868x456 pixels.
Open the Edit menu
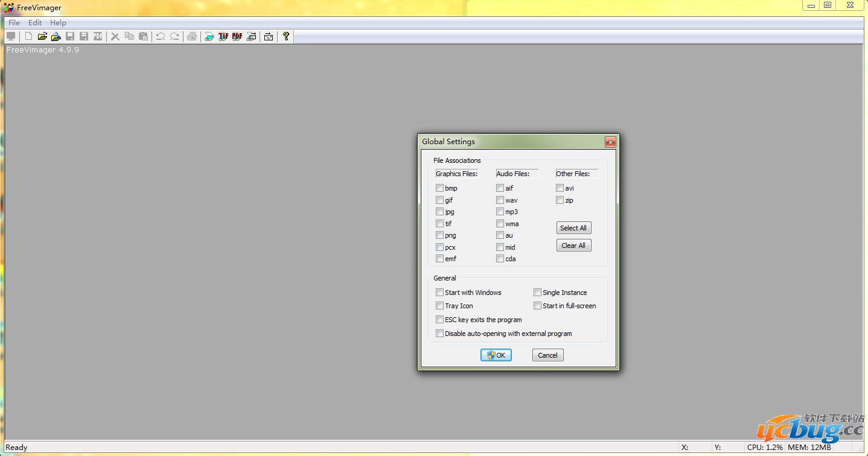click(35, 23)
